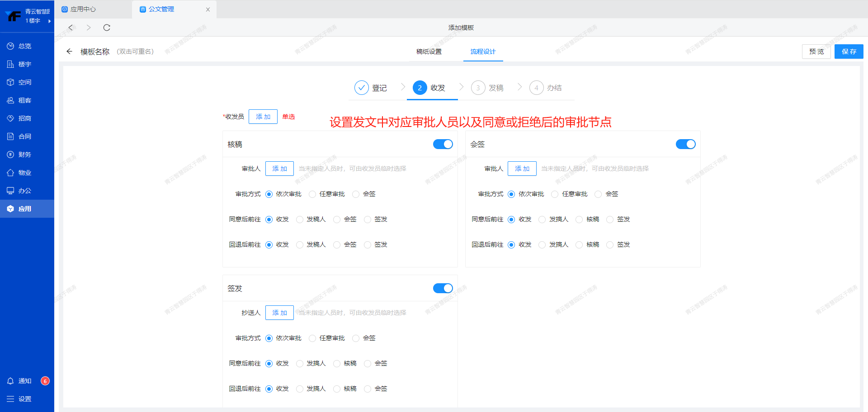Click the back arrow beside 模板名称
Viewport: 868px width, 412px height.
click(x=69, y=51)
